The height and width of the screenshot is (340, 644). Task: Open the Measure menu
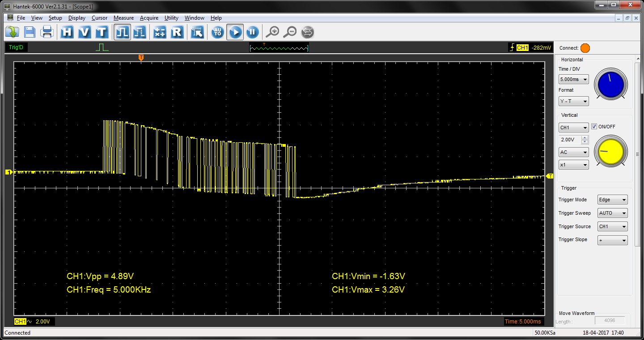pyautogui.click(x=123, y=18)
